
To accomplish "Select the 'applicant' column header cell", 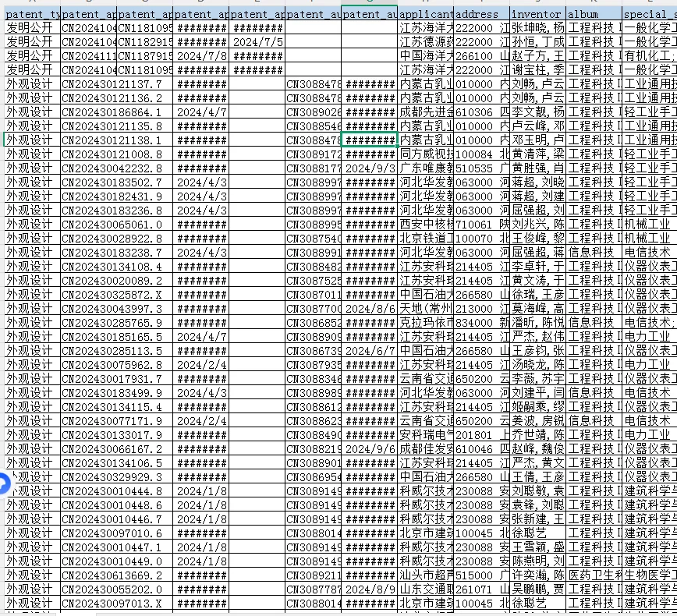I will (425, 14).
